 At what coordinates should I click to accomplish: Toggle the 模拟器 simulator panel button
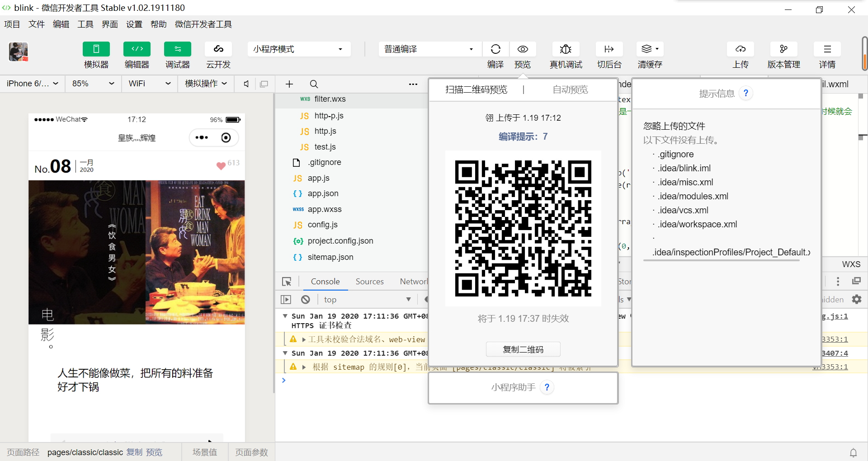pos(96,49)
